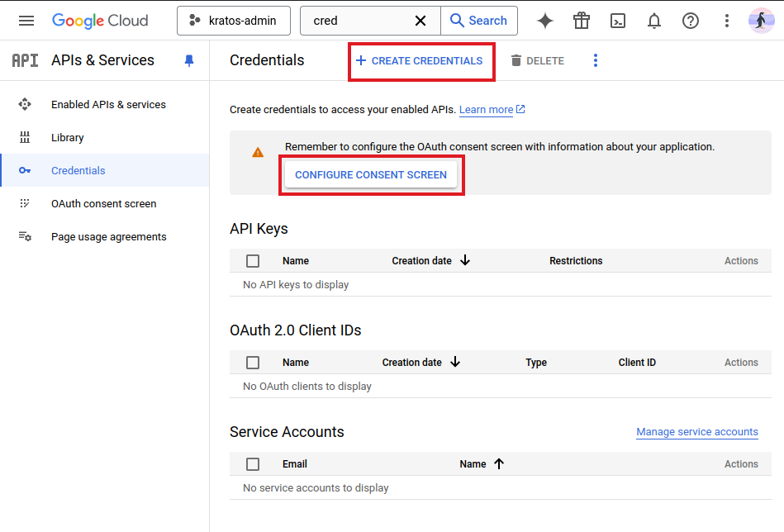Tick the OAuth 2.0 Client IDs checkbox
Viewport: 784px width, 532px height.
click(x=253, y=363)
